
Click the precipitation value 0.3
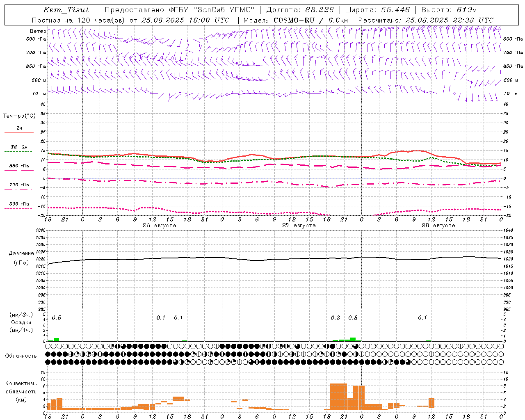[336, 317]
